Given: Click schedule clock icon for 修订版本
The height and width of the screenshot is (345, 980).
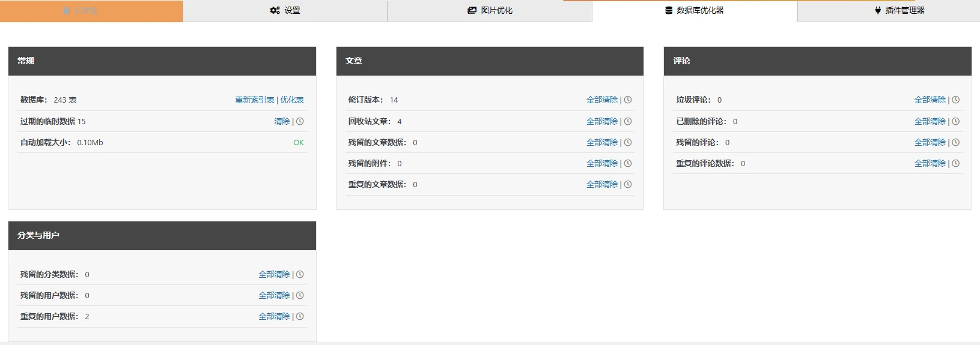Looking at the screenshot, I should pyautogui.click(x=628, y=100).
